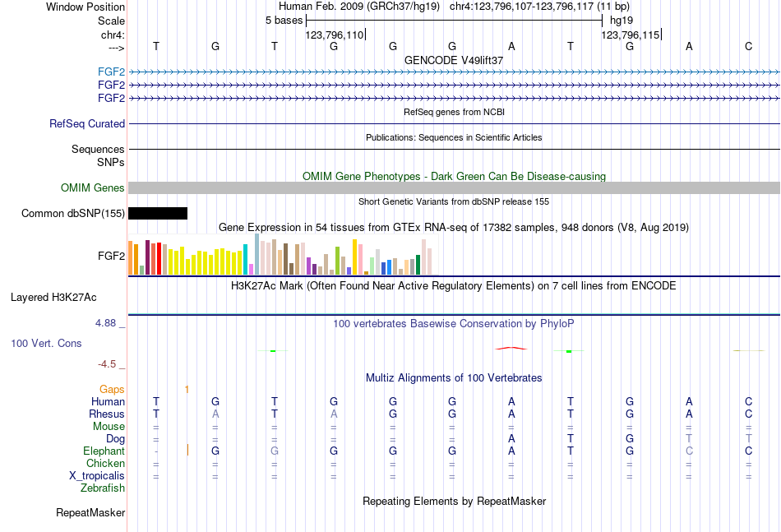Open the H3K27Ac Mark track title
The image size is (781, 532).
point(454,286)
